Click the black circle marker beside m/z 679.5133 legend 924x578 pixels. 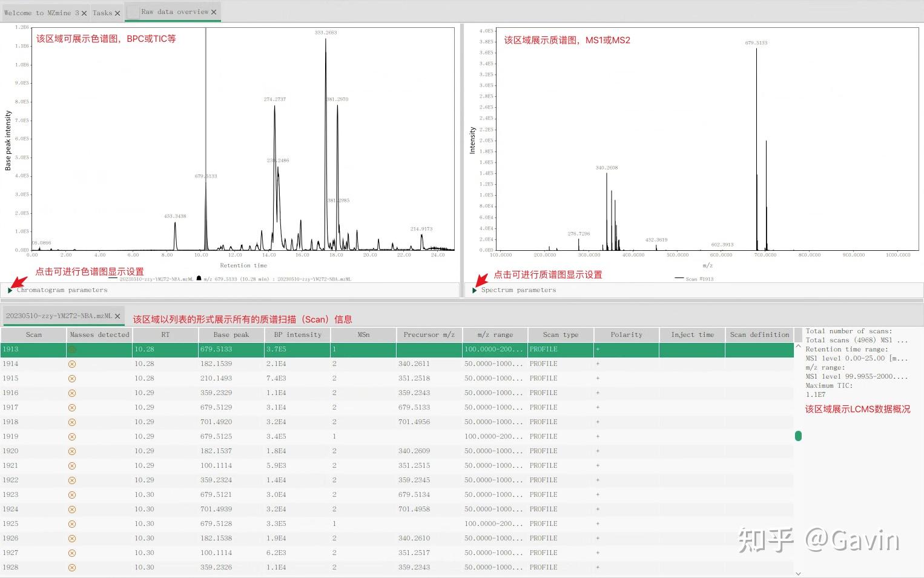point(199,278)
